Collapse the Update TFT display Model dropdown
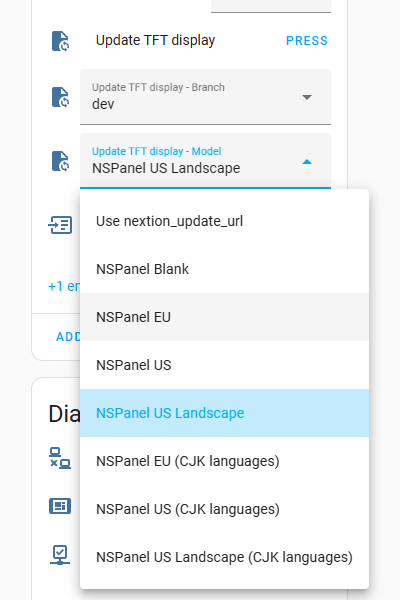This screenshot has width=400, height=600. tap(205, 161)
